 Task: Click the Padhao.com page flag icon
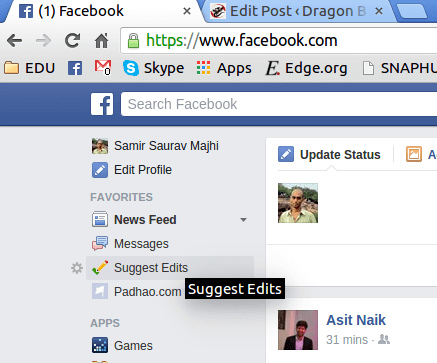click(100, 292)
